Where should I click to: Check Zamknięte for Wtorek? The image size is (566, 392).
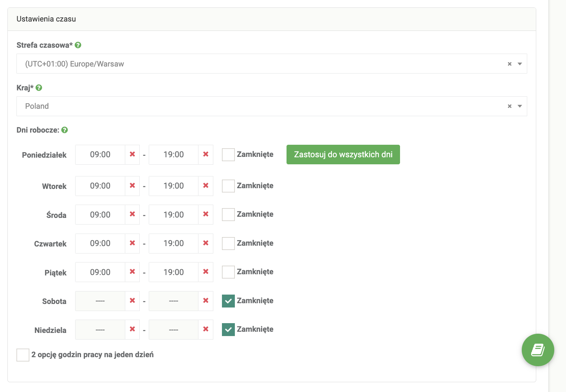point(228,186)
